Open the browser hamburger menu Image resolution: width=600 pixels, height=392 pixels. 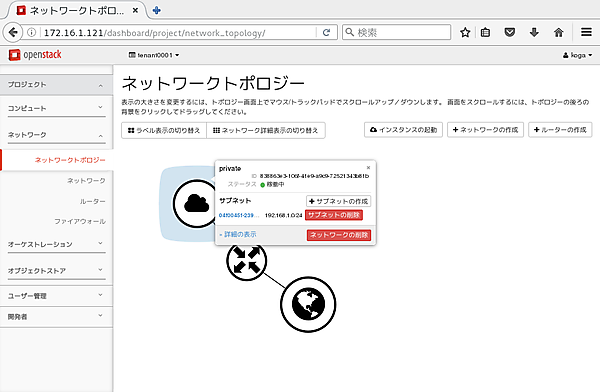coord(586,32)
